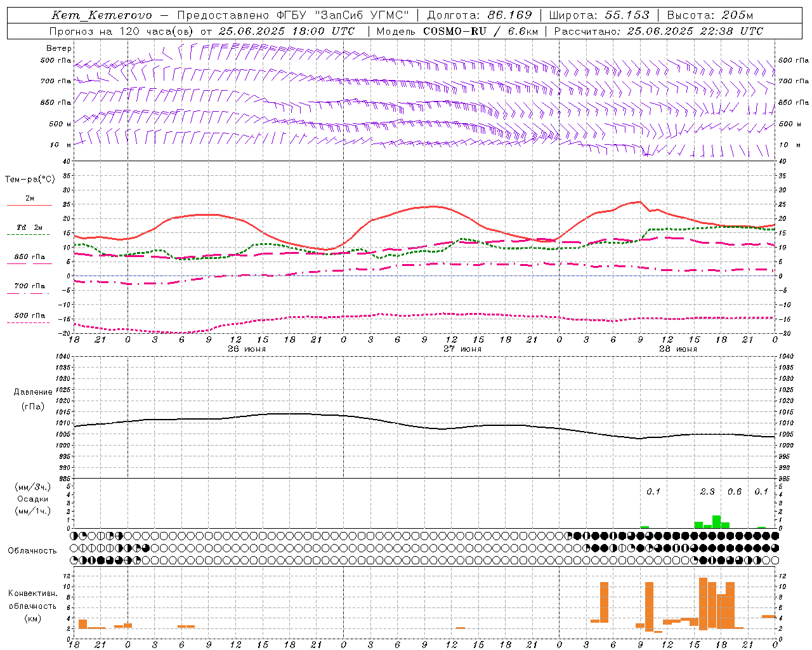Viewport: 812px width, 650px height.
Task: Click the red line sample under 2м legend
Action: (29, 206)
